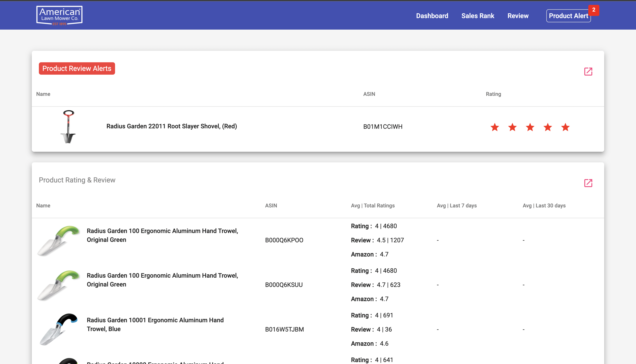The image size is (636, 364).
Task: Select Radius Garden 22011 Root Slayer Shovel name
Action: (x=172, y=126)
